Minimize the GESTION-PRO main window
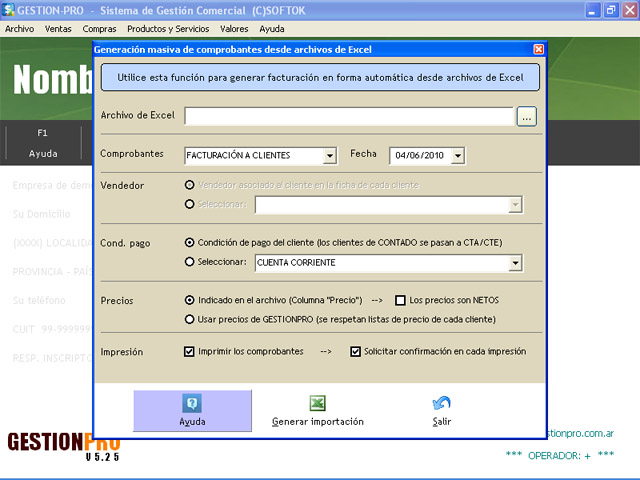The height and width of the screenshot is (480, 640). point(592,10)
